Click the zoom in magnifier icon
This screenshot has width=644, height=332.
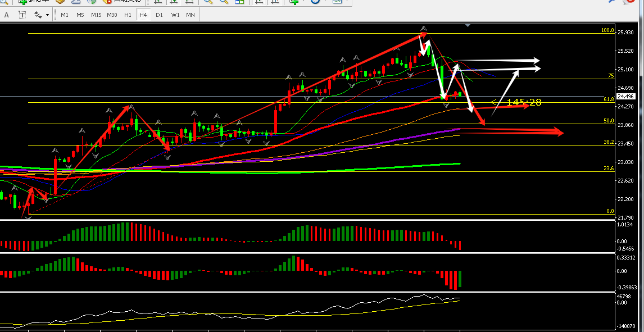[x=208, y=2]
